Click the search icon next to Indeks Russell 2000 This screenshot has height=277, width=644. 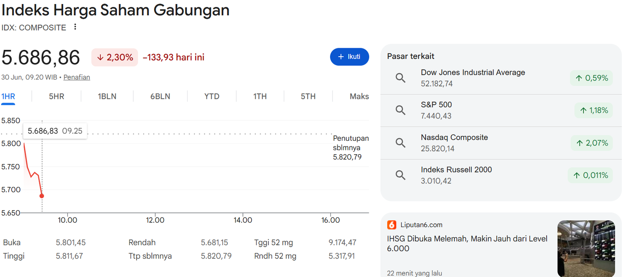click(x=400, y=175)
